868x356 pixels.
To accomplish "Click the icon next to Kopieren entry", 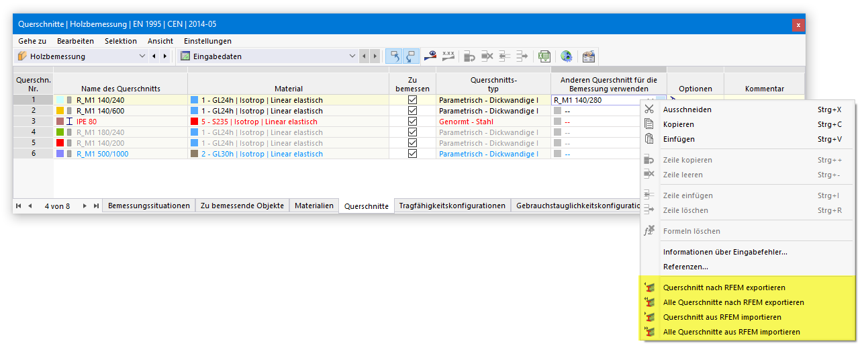I will click(649, 124).
